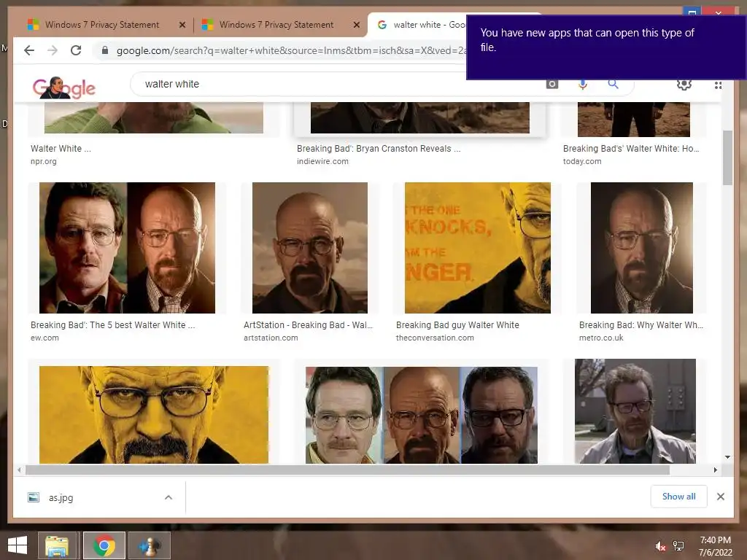The image size is (747, 560).
Task: Click the today.com source text
Action: [582, 161]
